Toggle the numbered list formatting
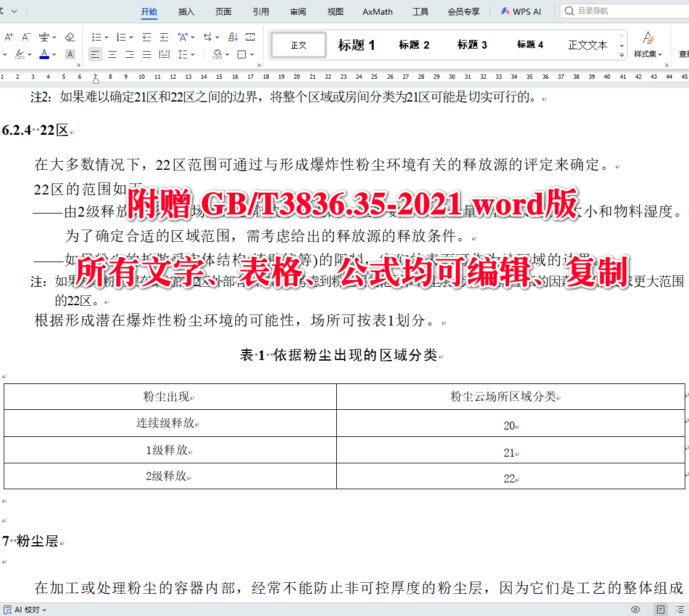689x616 pixels. coord(122,37)
